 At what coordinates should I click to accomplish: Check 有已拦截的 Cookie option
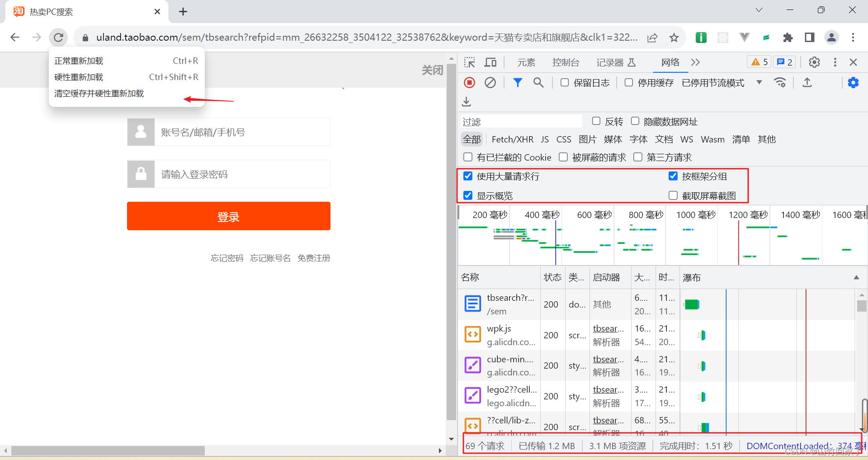tap(468, 157)
